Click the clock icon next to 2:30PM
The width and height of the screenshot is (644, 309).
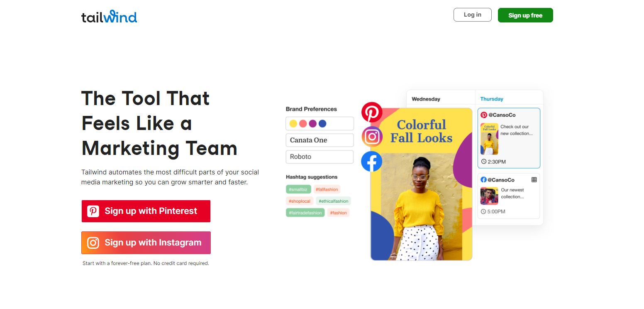(483, 162)
